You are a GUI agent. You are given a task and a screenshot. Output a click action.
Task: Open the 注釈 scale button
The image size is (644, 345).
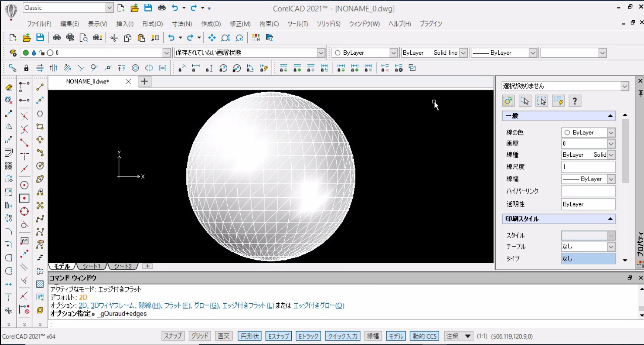(459, 336)
